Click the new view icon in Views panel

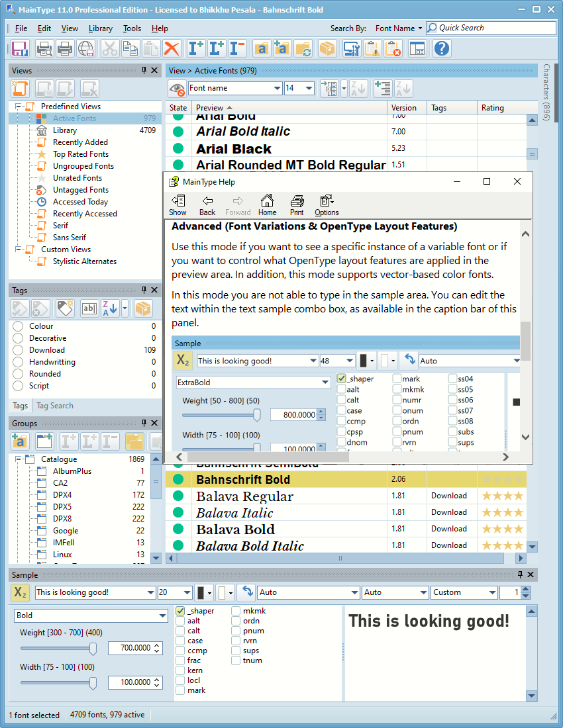(x=20, y=88)
